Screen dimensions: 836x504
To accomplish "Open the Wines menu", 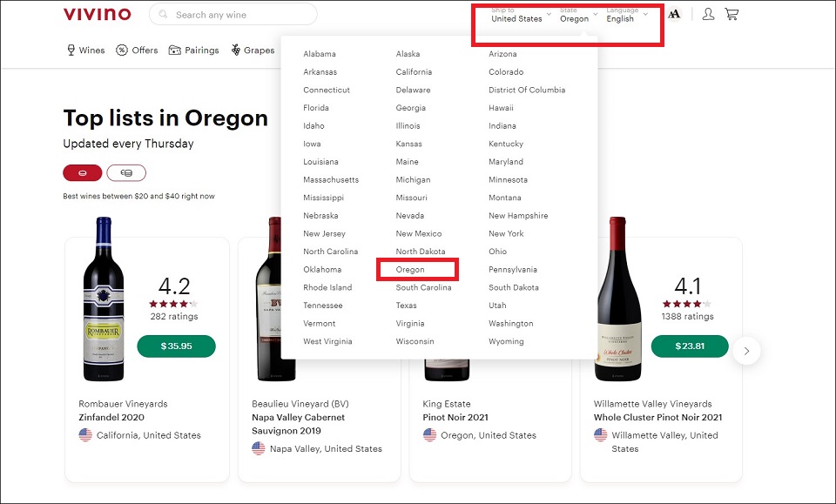I will pyautogui.click(x=86, y=50).
